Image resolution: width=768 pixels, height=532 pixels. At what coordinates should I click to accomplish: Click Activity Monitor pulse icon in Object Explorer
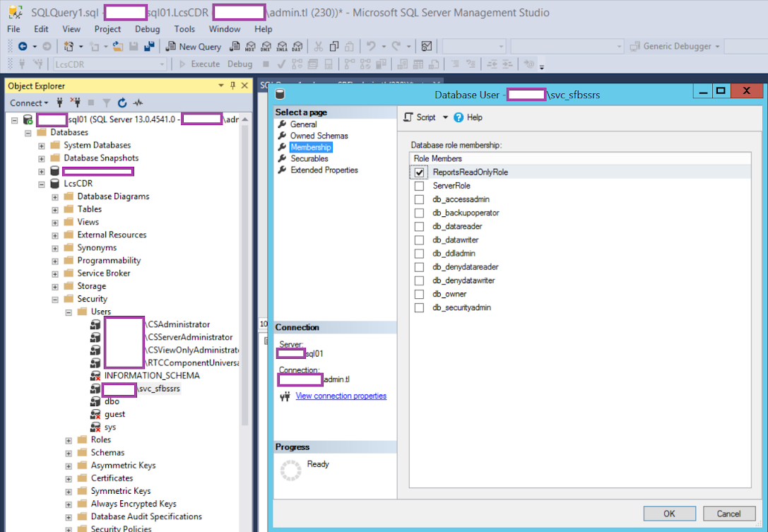point(138,102)
